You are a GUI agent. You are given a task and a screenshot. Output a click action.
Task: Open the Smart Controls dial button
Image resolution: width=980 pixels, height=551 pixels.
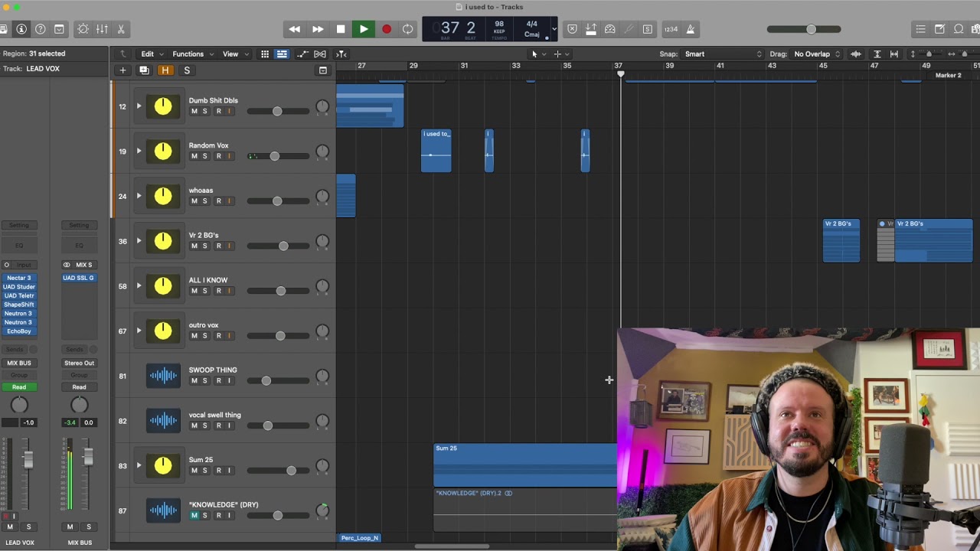[83, 29]
